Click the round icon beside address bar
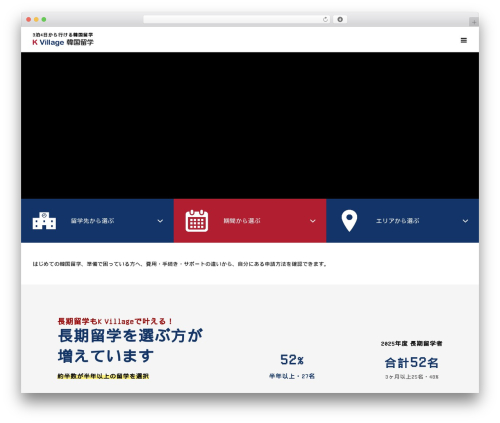 340,20
